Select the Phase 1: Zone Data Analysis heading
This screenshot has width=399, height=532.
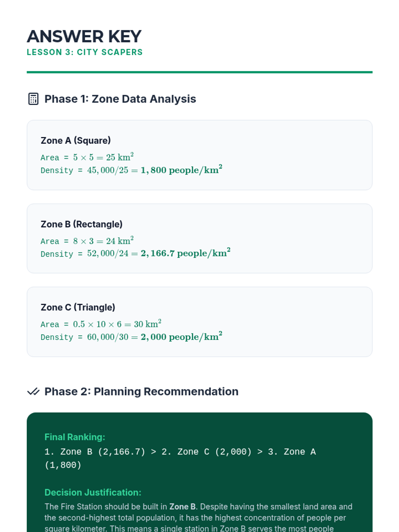pos(120,99)
